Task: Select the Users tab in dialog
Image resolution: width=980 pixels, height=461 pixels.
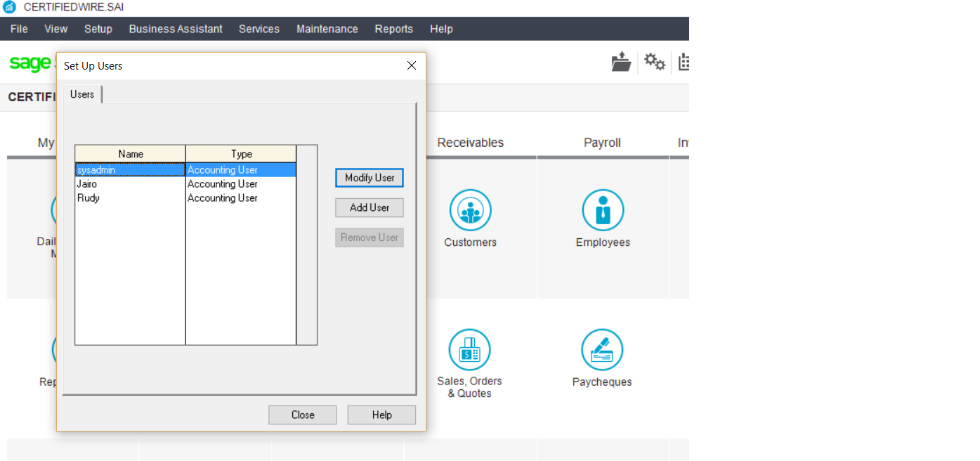Action: coord(82,94)
